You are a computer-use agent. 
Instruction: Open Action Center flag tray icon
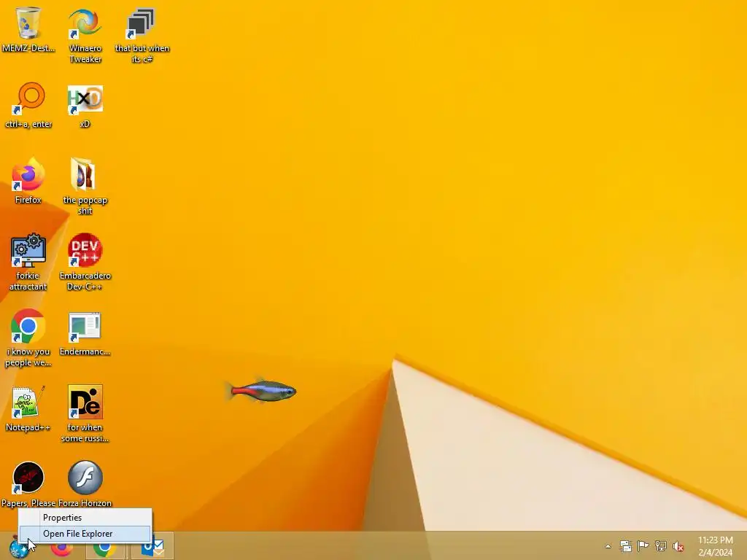[643, 546]
